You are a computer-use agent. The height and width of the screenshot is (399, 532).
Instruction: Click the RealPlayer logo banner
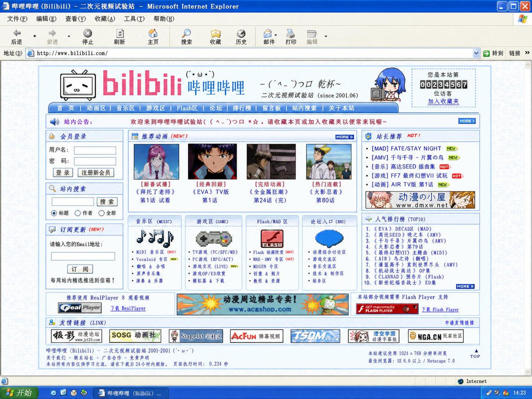(80, 308)
